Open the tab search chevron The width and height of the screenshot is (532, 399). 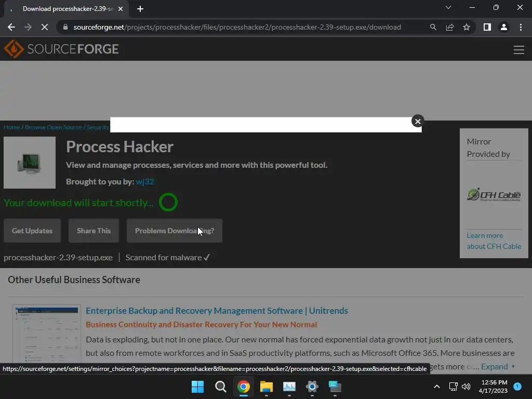tap(448, 7)
